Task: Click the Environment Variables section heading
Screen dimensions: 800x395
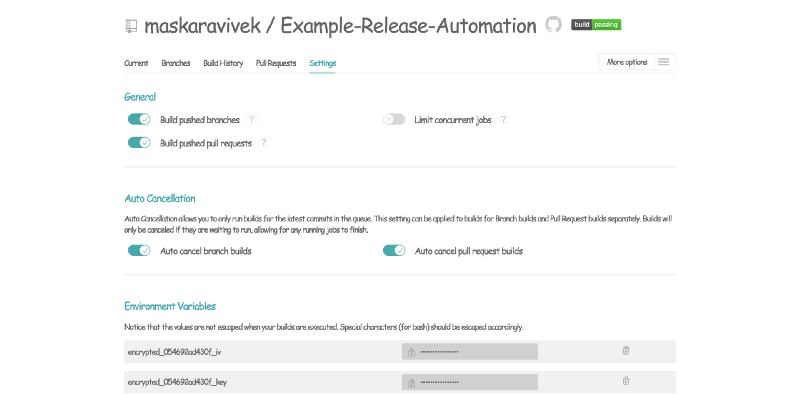Action: [x=170, y=306]
